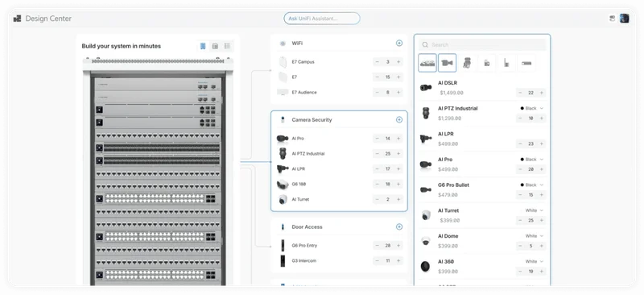Increase catalog AI Pro quantity
Screen dimensions: 644x295
point(541,169)
